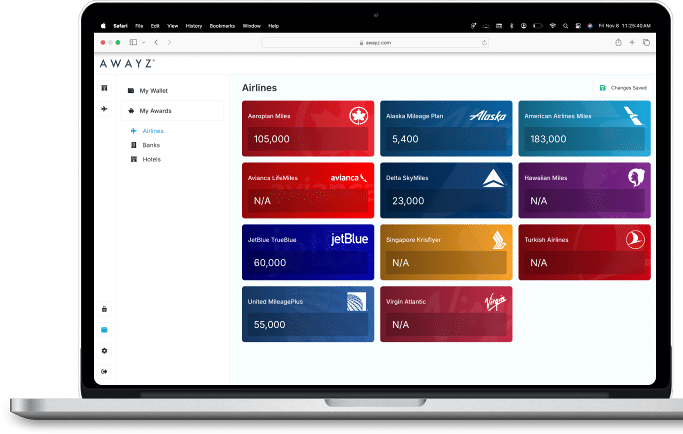Open the File menu
The height and width of the screenshot is (434, 683).
coord(139,26)
